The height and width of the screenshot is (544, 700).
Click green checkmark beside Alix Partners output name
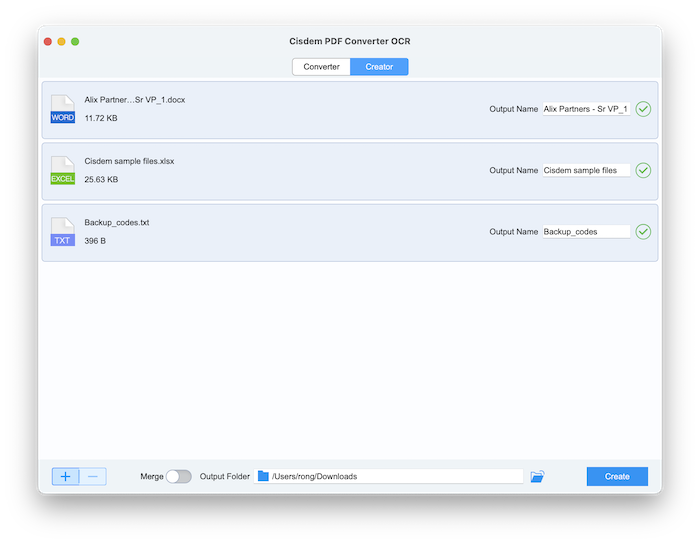(643, 109)
